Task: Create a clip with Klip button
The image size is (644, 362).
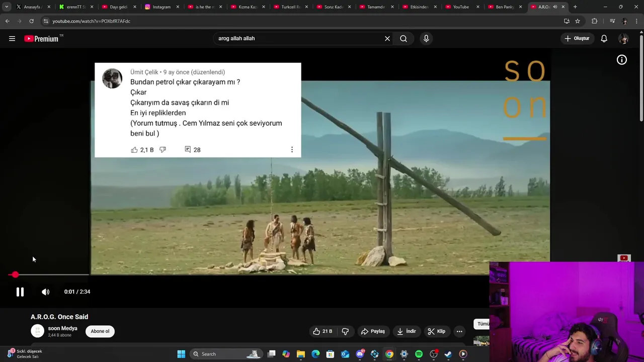Action: point(437,331)
